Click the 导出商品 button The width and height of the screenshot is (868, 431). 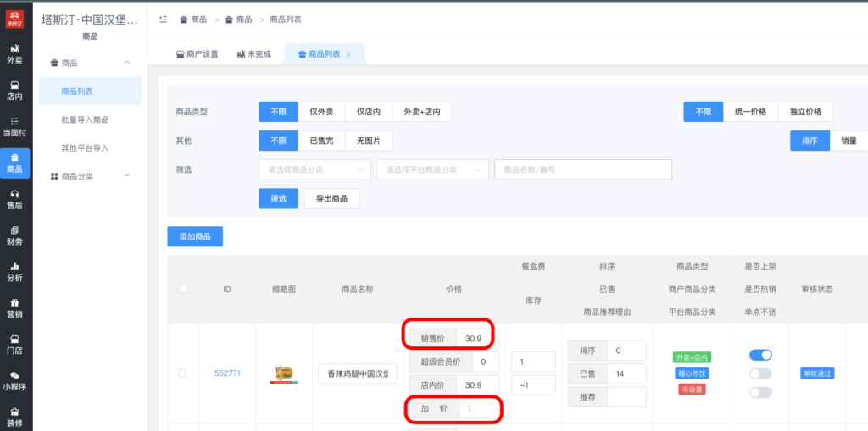(x=331, y=198)
